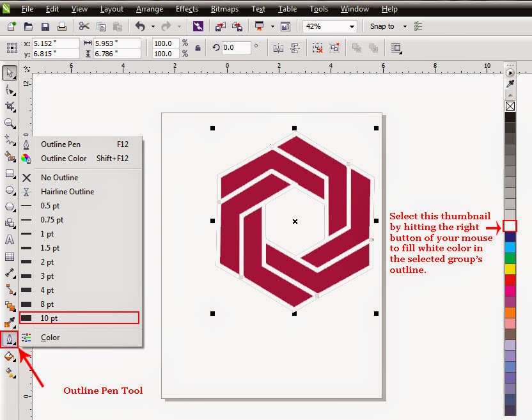The image size is (532, 420).
Task: Select the Text tool
Action: point(8,238)
